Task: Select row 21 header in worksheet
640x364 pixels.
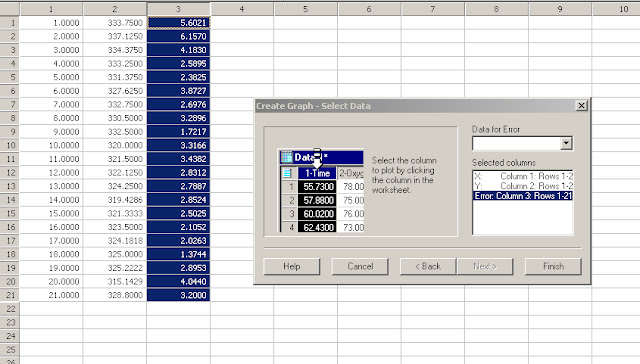Action: pos(10,295)
